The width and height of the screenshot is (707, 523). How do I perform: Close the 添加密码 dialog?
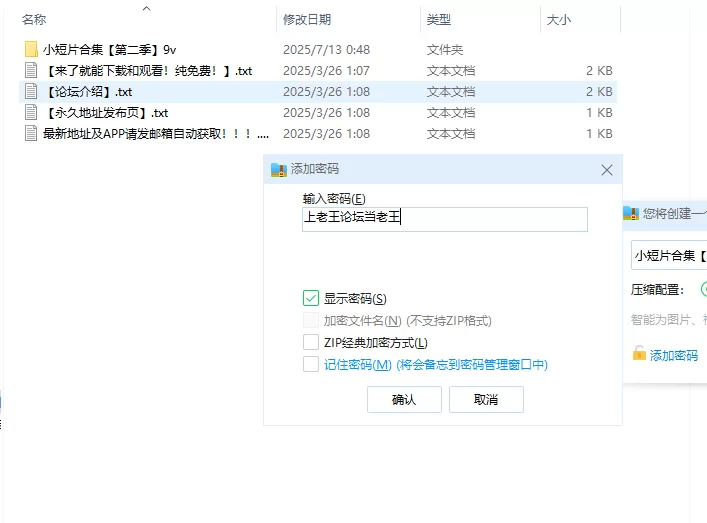tap(606, 170)
